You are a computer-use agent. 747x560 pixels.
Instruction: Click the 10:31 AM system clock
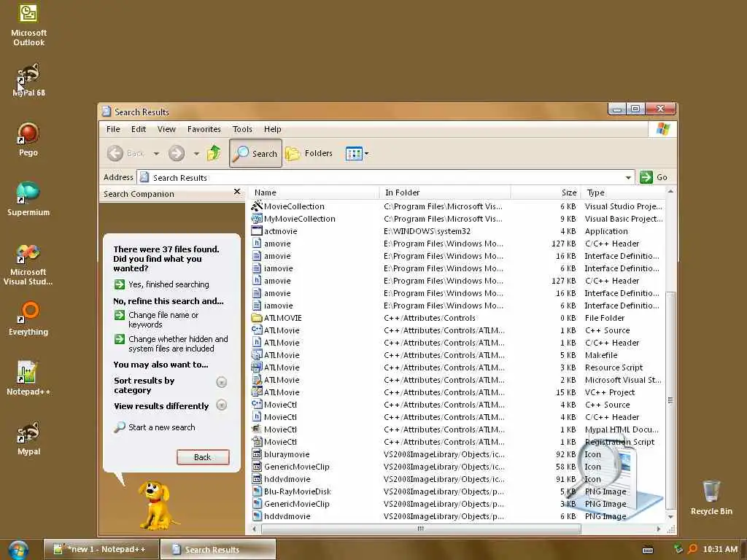(720, 549)
